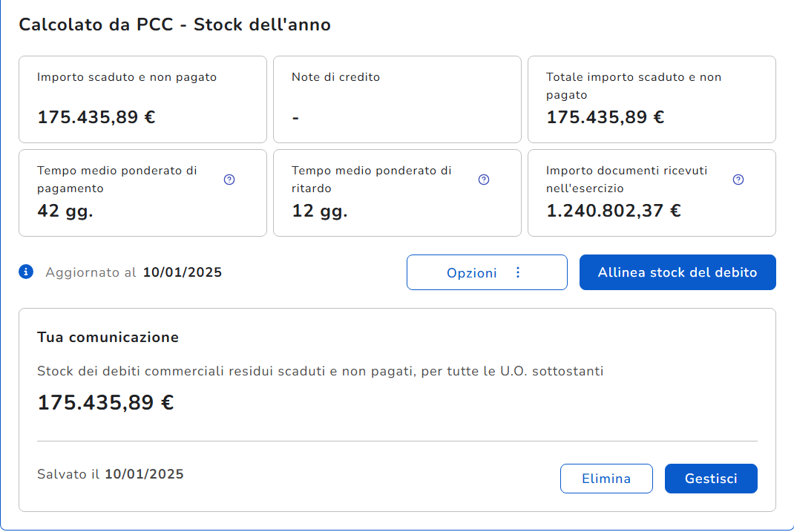The width and height of the screenshot is (794, 532).
Task: Click help icon for Tempo medio ponderato di ritardo
Action: (x=484, y=180)
